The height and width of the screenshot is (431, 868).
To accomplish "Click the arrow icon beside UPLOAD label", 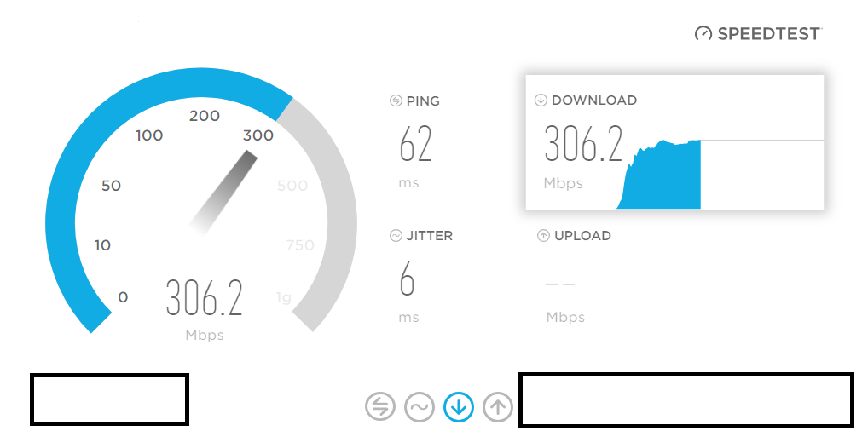I will [x=544, y=236].
